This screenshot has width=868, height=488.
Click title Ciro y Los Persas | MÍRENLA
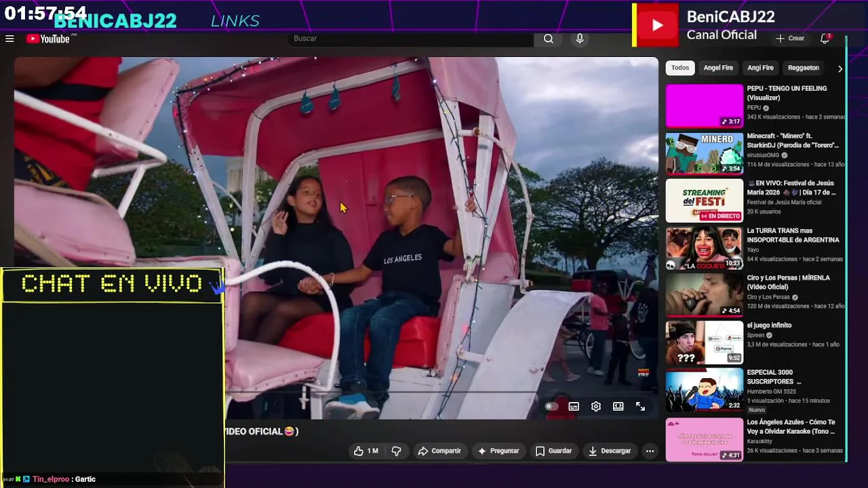click(789, 282)
